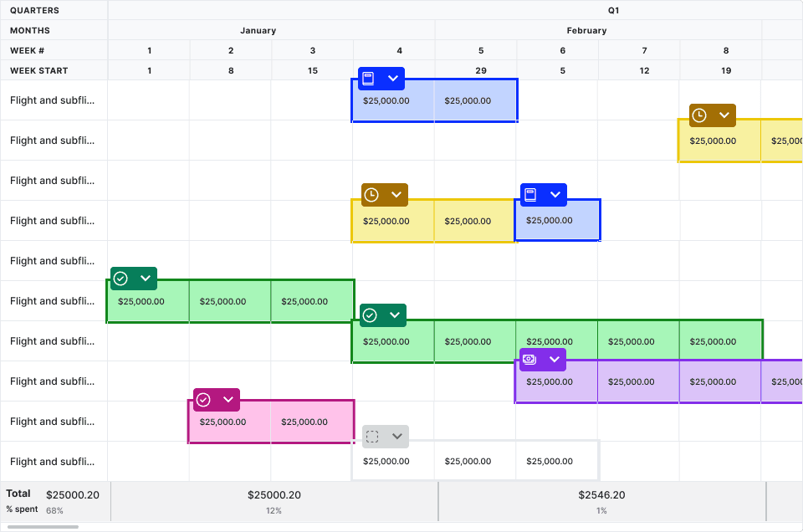Click the Total label in the footer
The width and height of the screenshot is (803, 532).
tap(18, 494)
